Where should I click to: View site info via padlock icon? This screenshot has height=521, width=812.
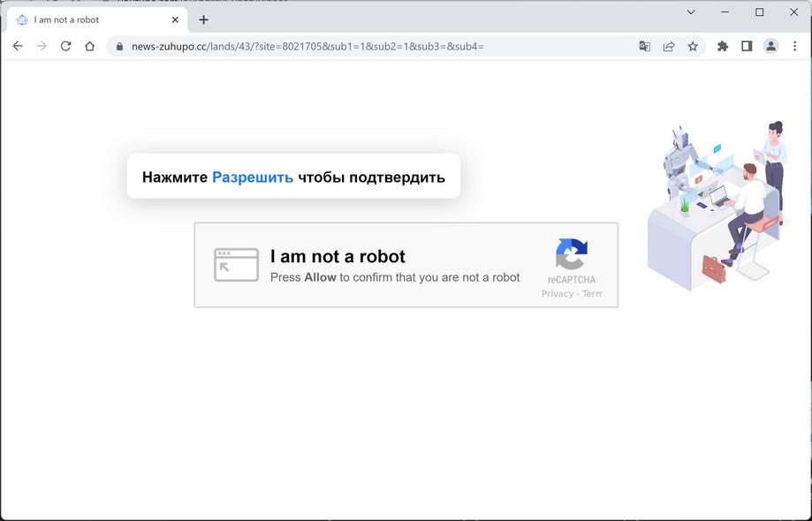click(x=119, y=47)
